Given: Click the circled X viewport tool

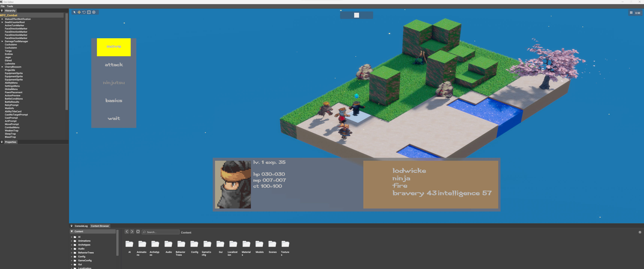Looking at the screenshot, I should click(x=94, y=12).
